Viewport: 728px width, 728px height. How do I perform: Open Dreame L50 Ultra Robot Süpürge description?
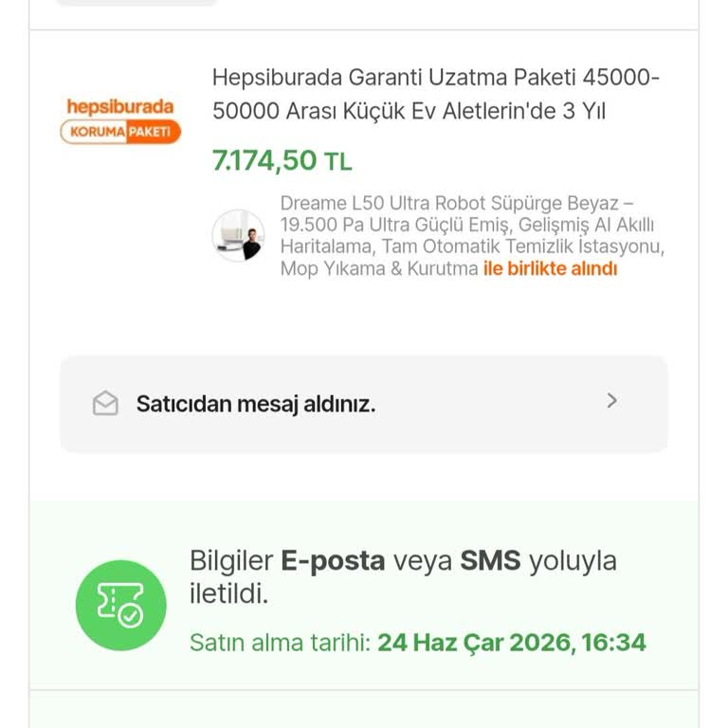tap(472, 236)
